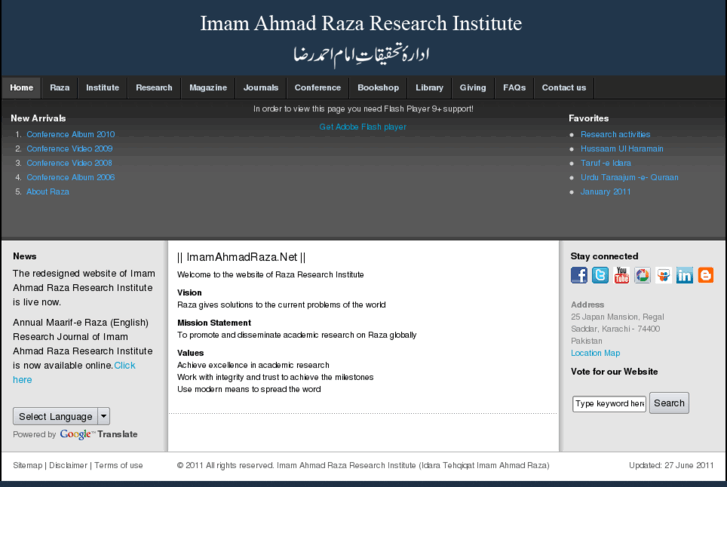This screenshot has height=545, width=727.
Task: Open Conference Video 2008 link
Action: [69, 163]
